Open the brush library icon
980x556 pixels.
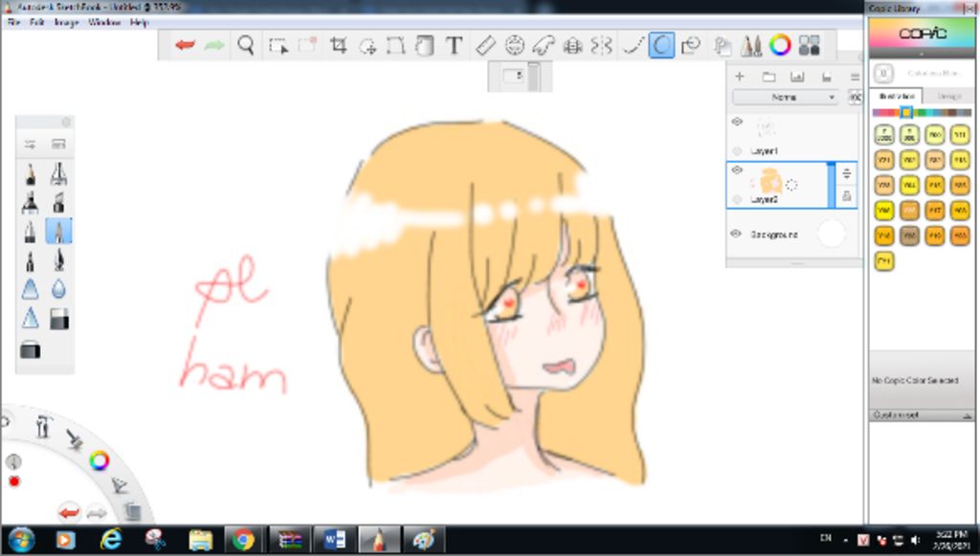pos(58,145)
